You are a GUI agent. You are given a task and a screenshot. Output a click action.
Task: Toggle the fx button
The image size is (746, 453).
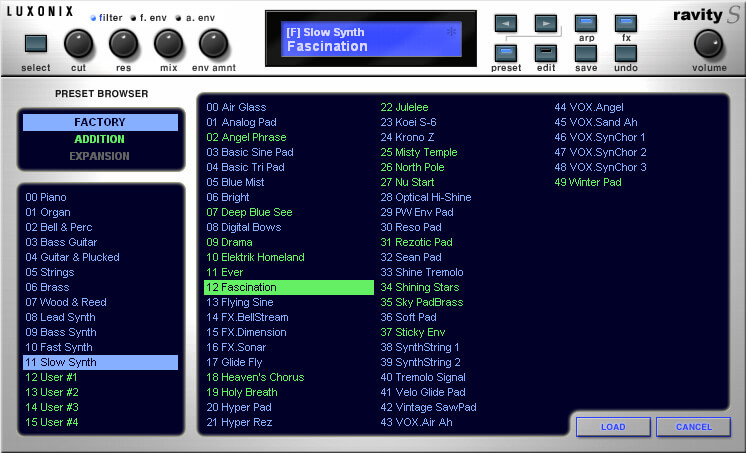(626, 23)
